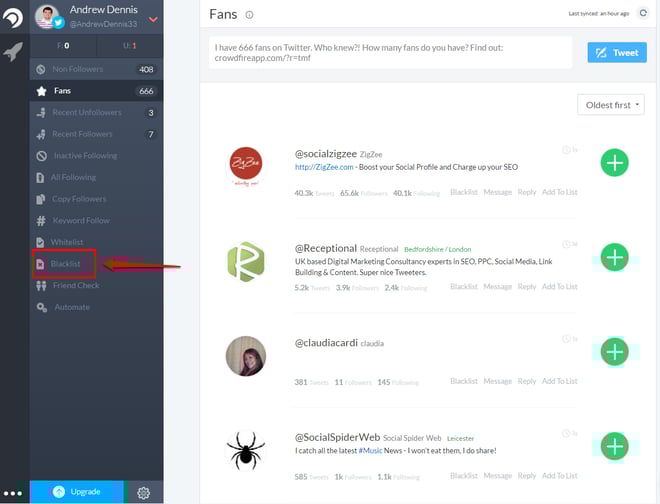
Task: Click the Receptional profile logo
Action: click(x=246, y=261)
